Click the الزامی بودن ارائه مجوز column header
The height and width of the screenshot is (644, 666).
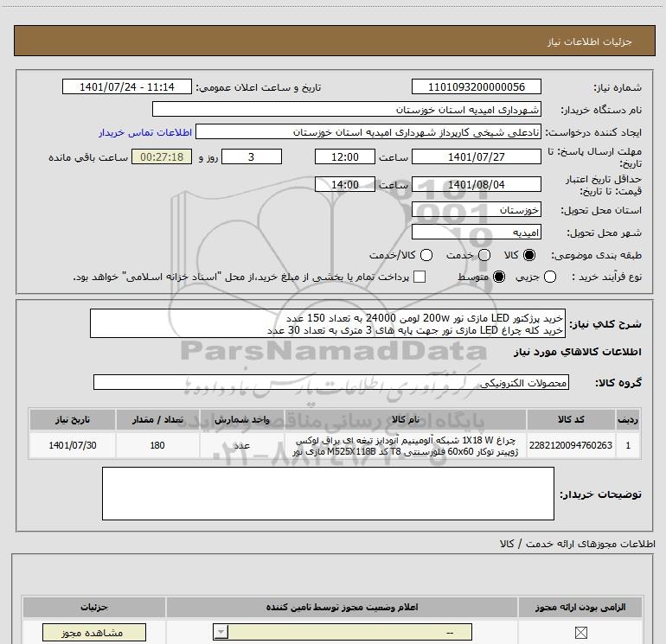click(580, 607)
